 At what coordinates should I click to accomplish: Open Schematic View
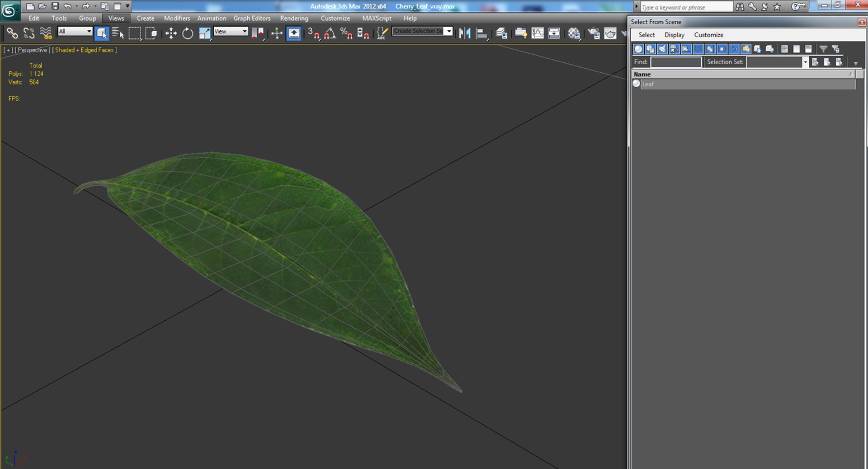pos(554,33)
